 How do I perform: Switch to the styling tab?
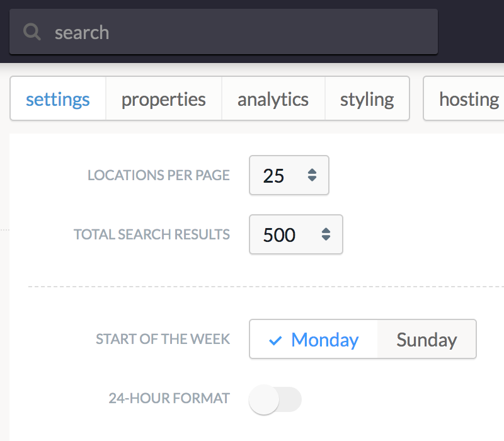coord(367,99)
